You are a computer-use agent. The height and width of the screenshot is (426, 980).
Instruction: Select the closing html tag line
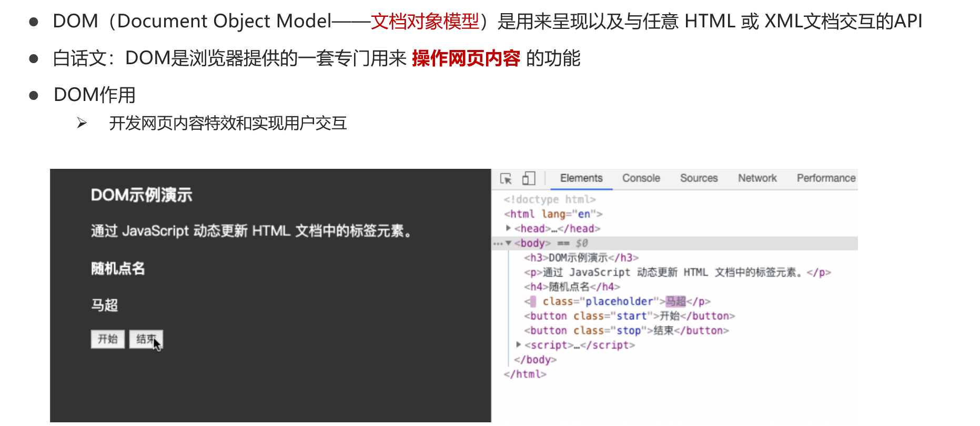click(525, 374)
